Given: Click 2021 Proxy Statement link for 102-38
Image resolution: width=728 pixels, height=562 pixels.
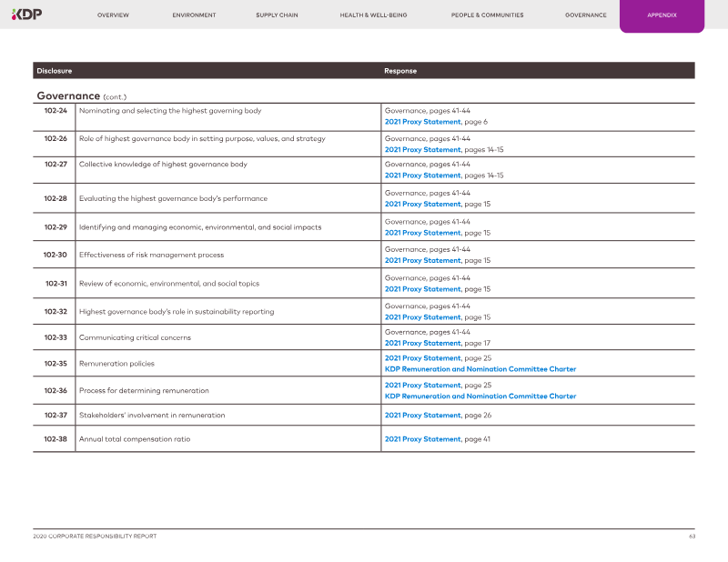Looking at the screenshot, I should coord(422,439).
